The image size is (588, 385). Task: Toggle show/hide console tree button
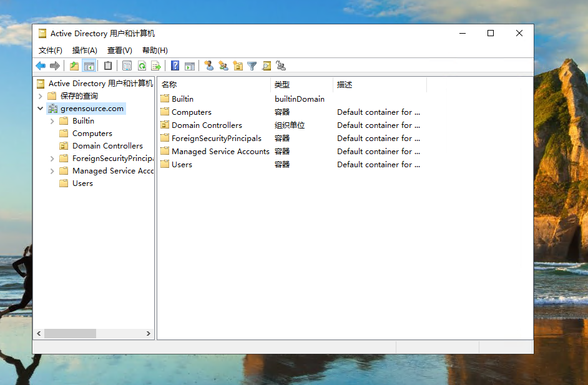tap(89, 66)
